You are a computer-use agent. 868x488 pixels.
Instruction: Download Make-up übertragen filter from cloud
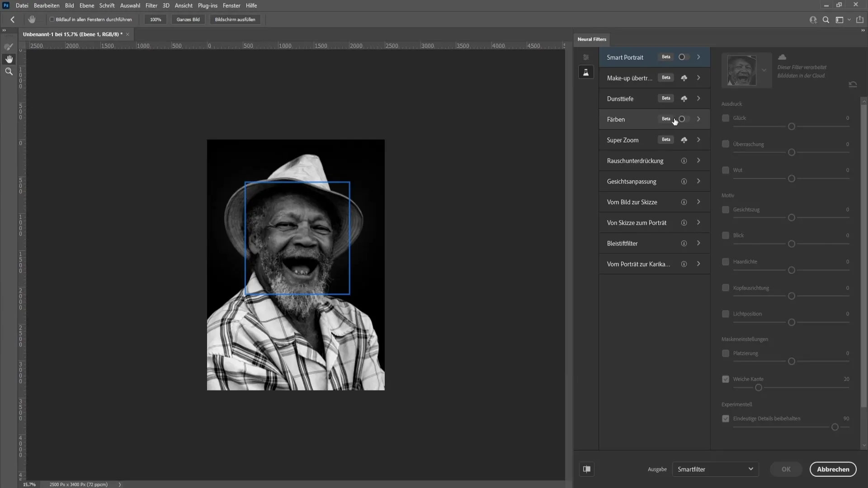(x=684, y=78)
